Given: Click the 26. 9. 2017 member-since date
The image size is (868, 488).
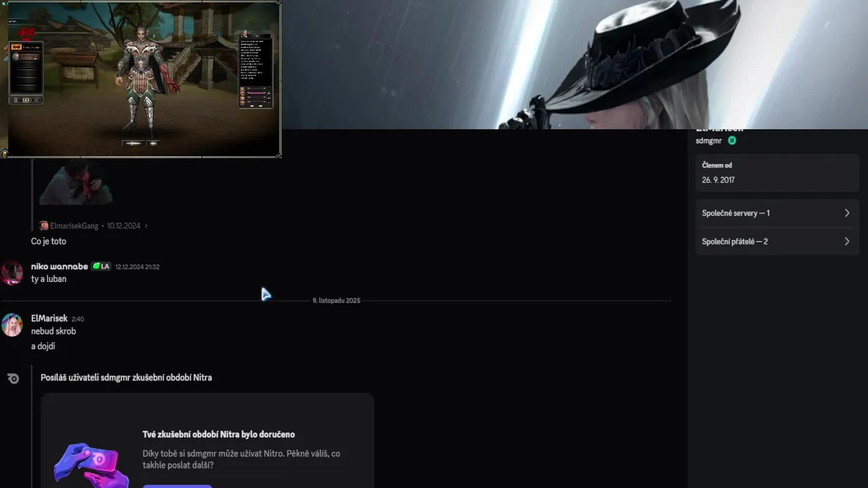Looking at the screenshot, I should (x=718, y=180).
